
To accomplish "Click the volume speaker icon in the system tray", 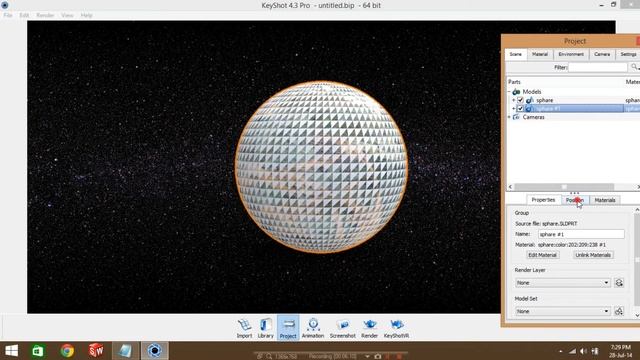I will pyautogui.click(x=583, y=351).
